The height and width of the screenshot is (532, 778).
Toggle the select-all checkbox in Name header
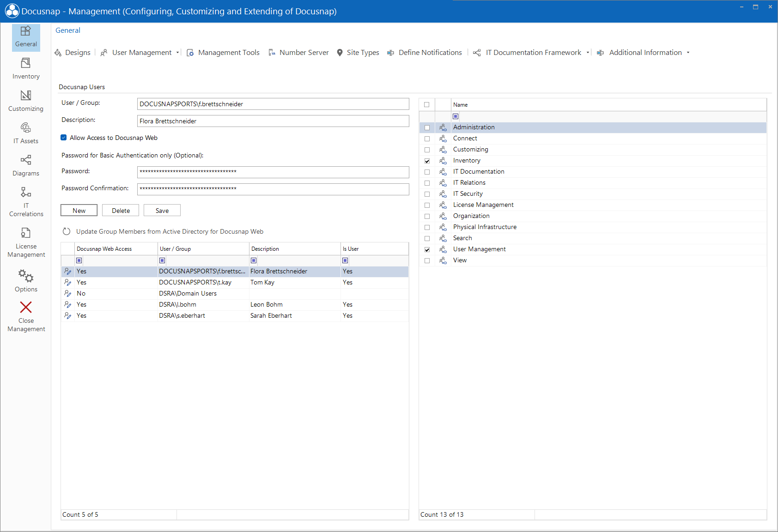click(x=426, y=105)
